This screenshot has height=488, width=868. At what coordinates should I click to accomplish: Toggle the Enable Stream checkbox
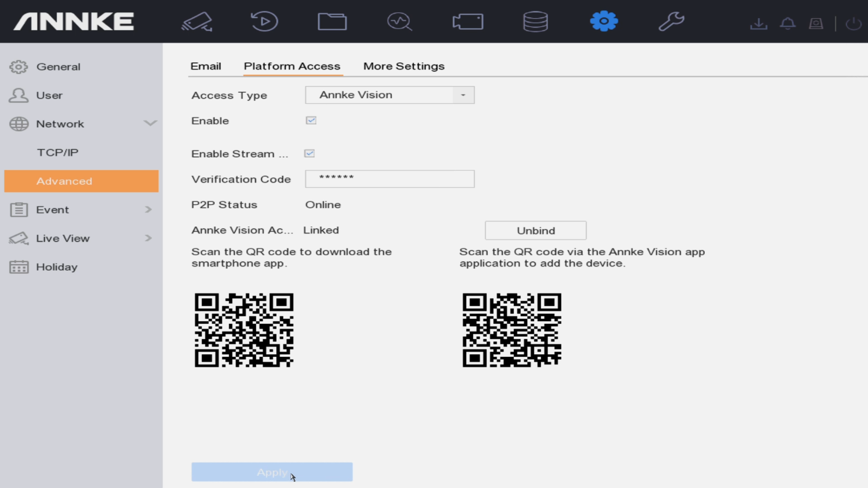pyautogui.click(x=309, y=153)
